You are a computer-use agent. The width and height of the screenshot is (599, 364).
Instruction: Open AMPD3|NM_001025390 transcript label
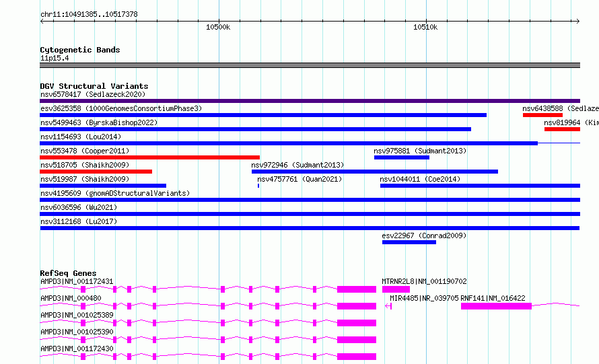(77, 332)
